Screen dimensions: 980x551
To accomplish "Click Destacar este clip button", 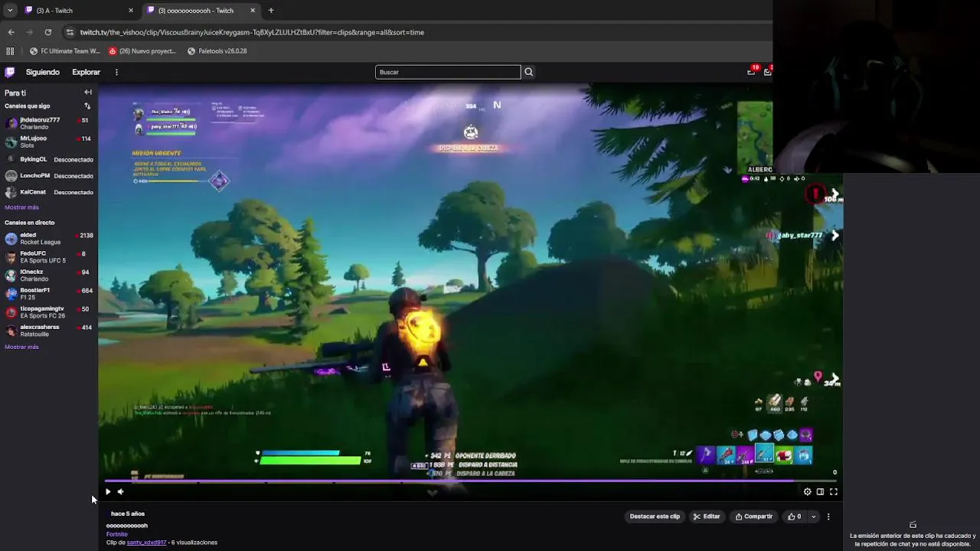I will [655, 517].
